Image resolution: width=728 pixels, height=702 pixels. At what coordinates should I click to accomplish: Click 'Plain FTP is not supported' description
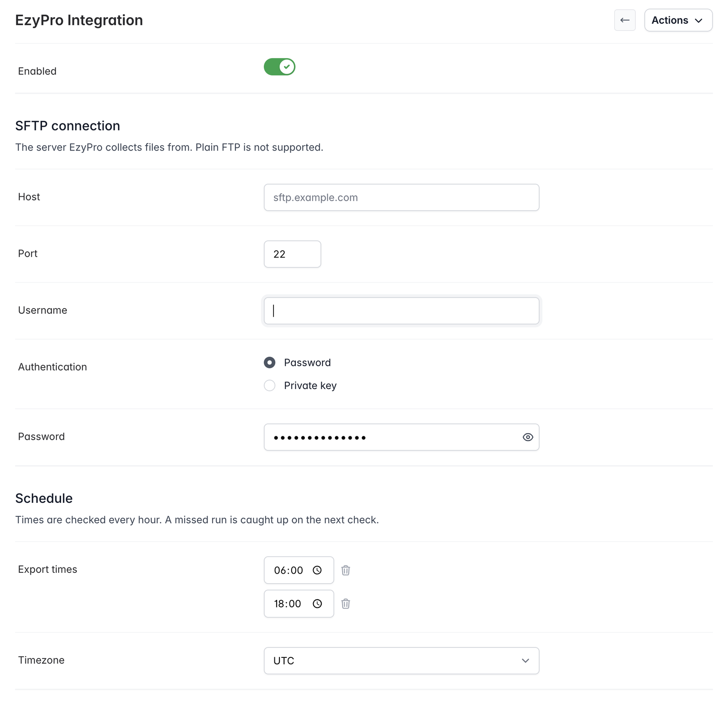tap(259, 147)
